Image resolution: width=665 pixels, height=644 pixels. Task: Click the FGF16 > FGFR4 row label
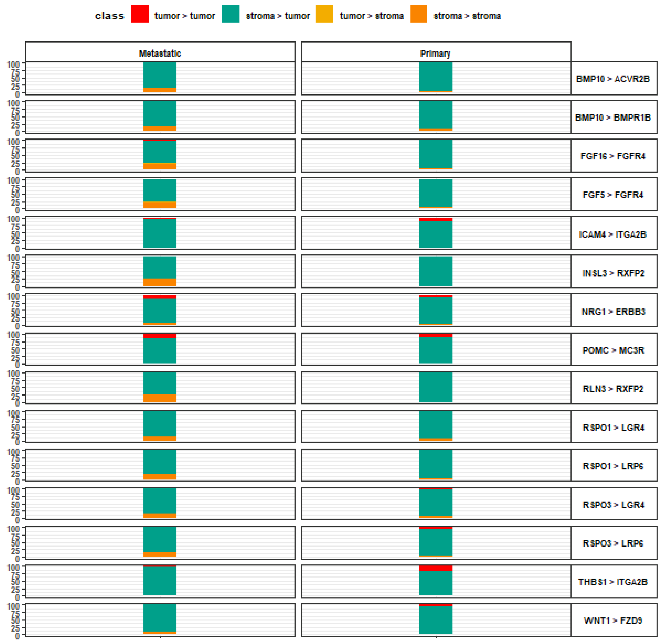pos(613,156)
